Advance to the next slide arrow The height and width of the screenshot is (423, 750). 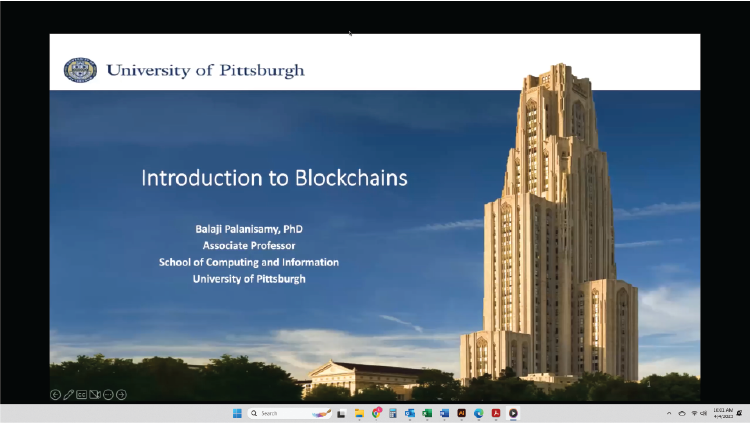pos(121,394)
